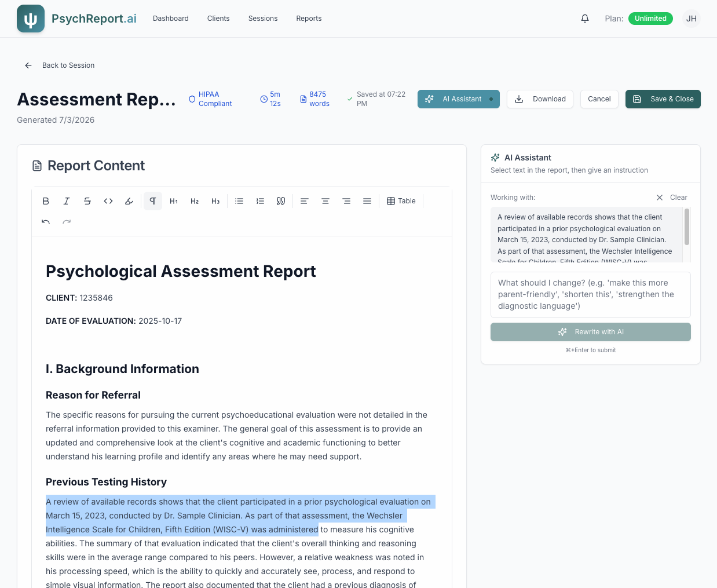Viewport: 717px width, 588px height.
Task: Focus the AI instruction text box
Action: click(x=591, y=295)
